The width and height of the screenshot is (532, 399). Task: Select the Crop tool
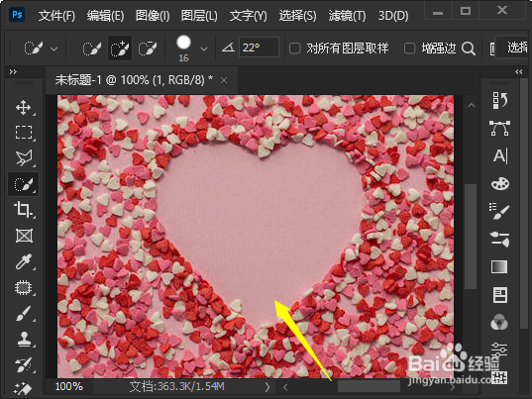pos(24,210)
